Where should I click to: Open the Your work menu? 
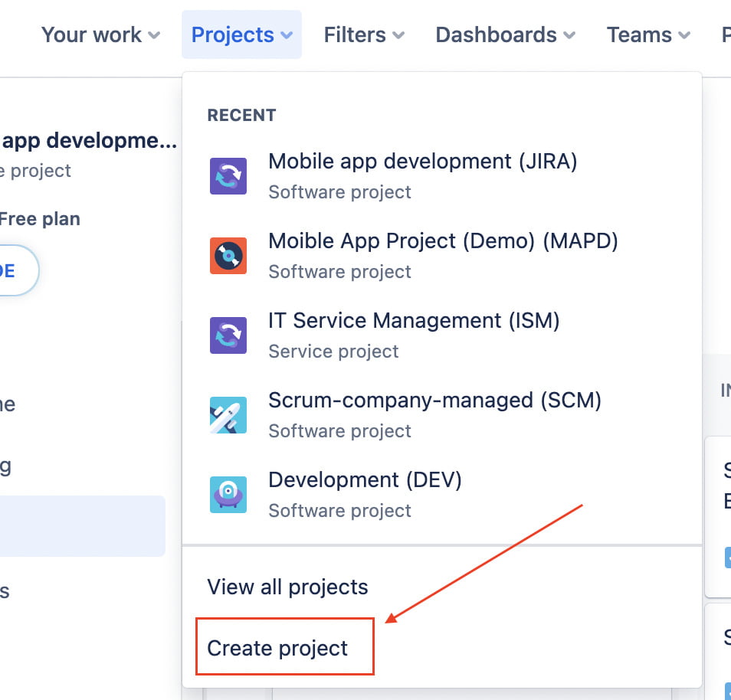tap(100, 35)
